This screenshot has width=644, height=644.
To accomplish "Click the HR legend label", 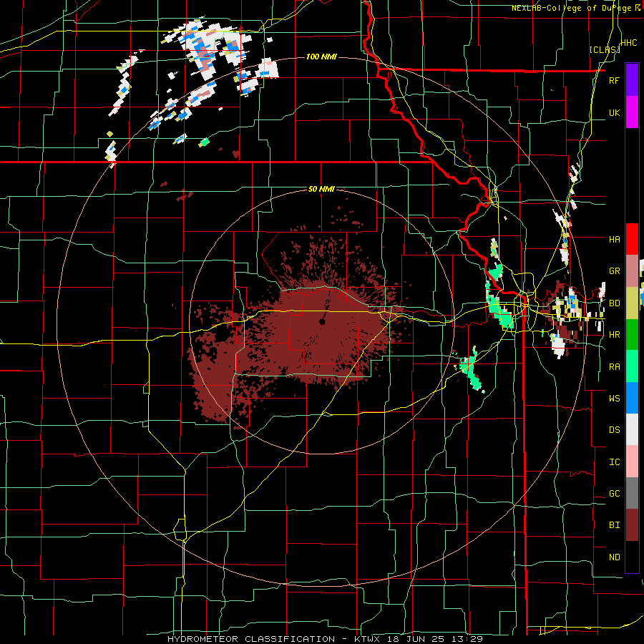I will [614, 335].
